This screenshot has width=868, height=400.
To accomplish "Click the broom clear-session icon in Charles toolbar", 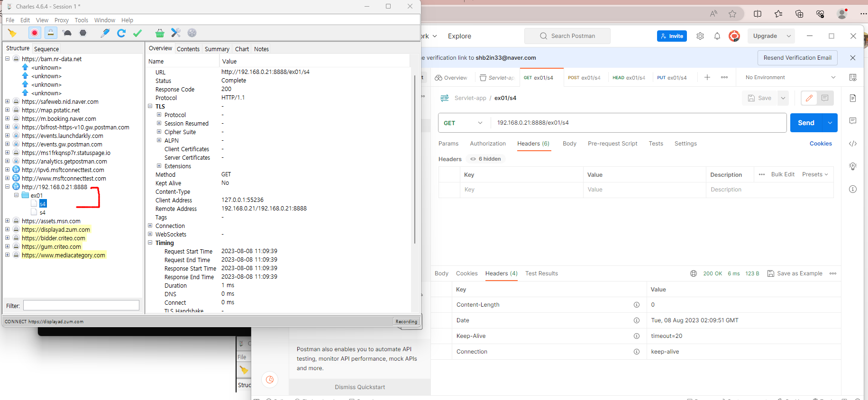I will (x=12, y=33).
